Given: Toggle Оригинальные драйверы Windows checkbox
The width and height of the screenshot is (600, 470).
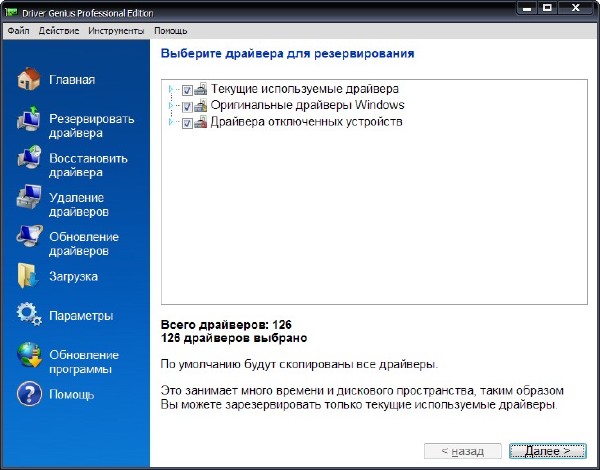Looking at the screenshot, I should [x=187, y=106].
